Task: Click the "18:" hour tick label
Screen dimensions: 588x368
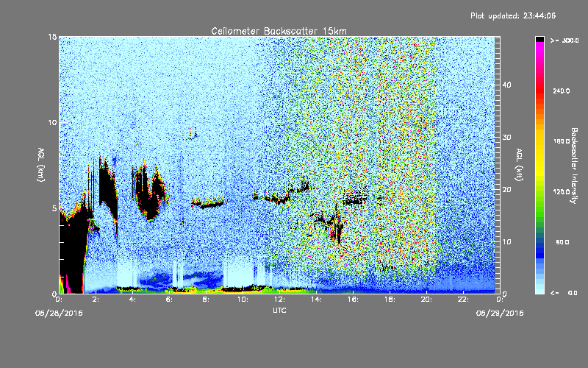Action: tap(390, 300)
